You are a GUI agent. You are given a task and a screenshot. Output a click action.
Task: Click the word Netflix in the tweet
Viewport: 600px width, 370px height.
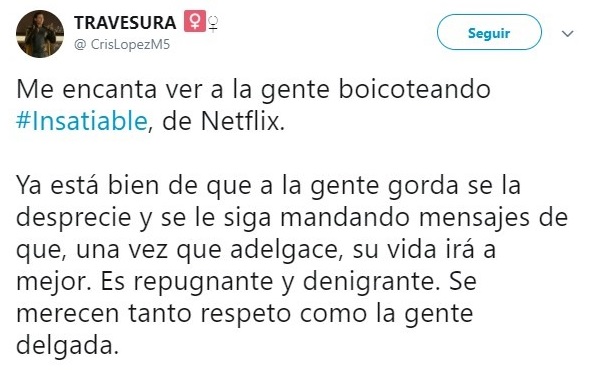242,121
